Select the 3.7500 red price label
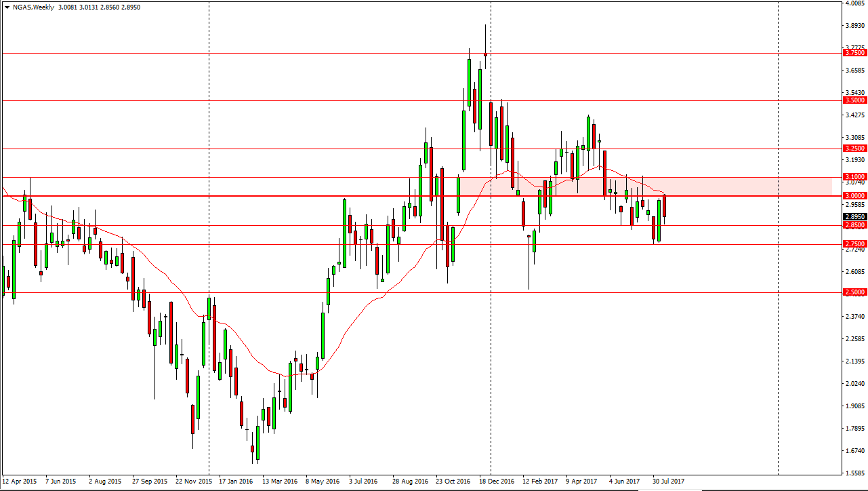This screenshot has height=491, width=868. click(853, 52)
